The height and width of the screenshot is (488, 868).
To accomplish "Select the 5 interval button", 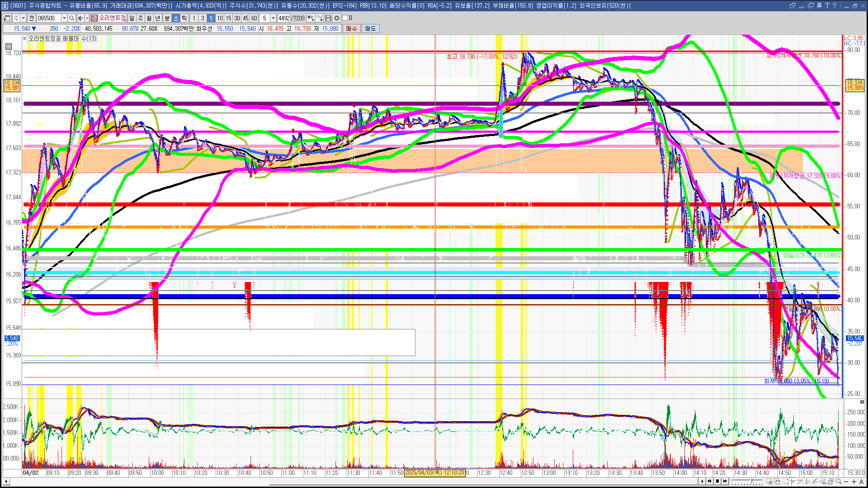I will [x=211, y=18].
